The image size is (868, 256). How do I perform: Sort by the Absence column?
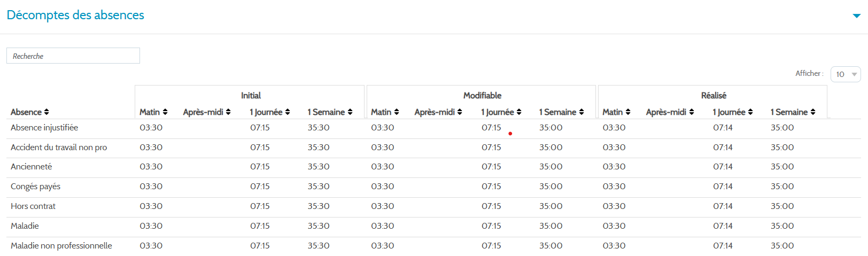coord(30,112)
